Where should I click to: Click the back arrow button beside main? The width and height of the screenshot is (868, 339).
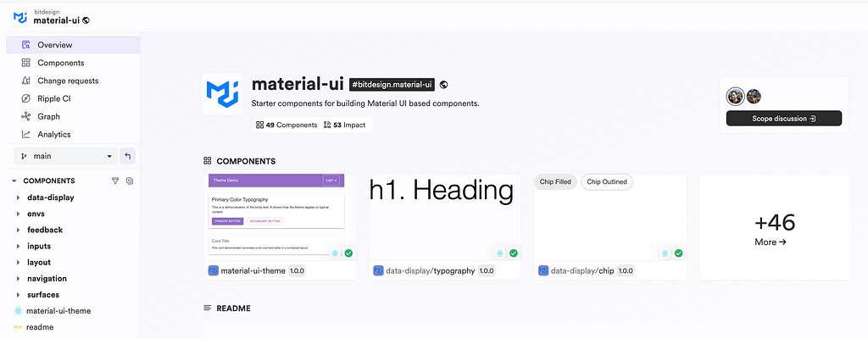pos(127,156)
